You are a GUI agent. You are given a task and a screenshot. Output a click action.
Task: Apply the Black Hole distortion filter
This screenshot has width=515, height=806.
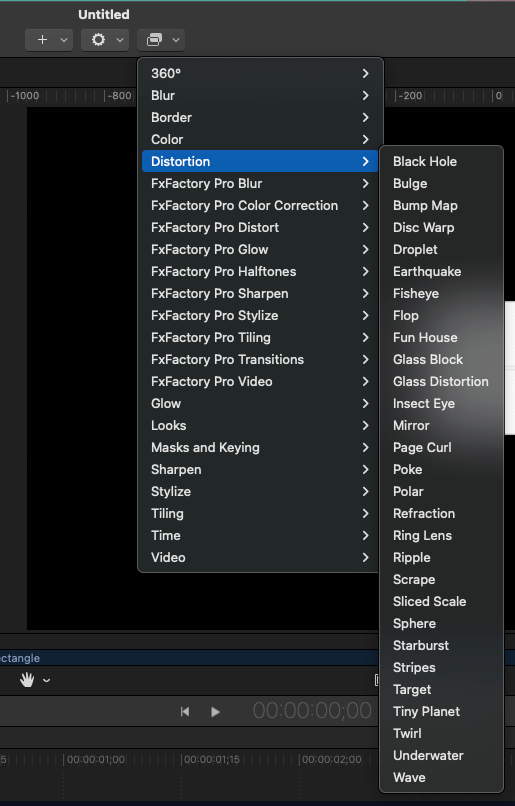(x=441, y=161)
